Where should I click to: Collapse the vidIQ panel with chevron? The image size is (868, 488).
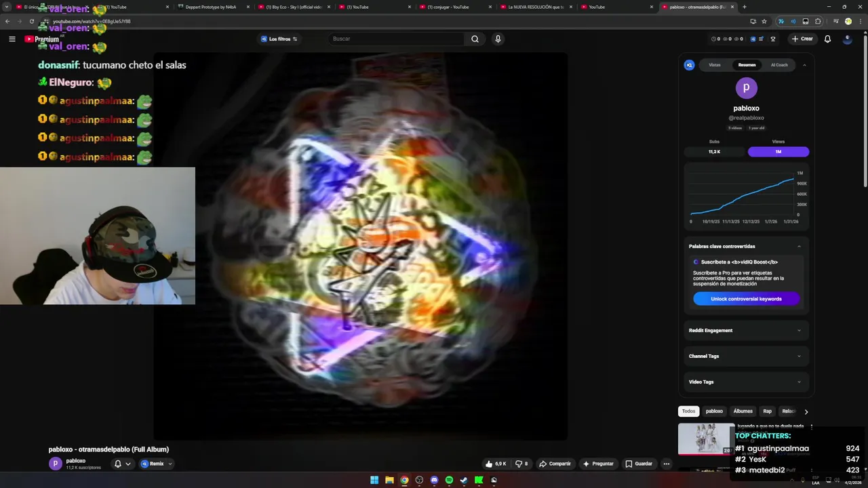tap(804, 65)
